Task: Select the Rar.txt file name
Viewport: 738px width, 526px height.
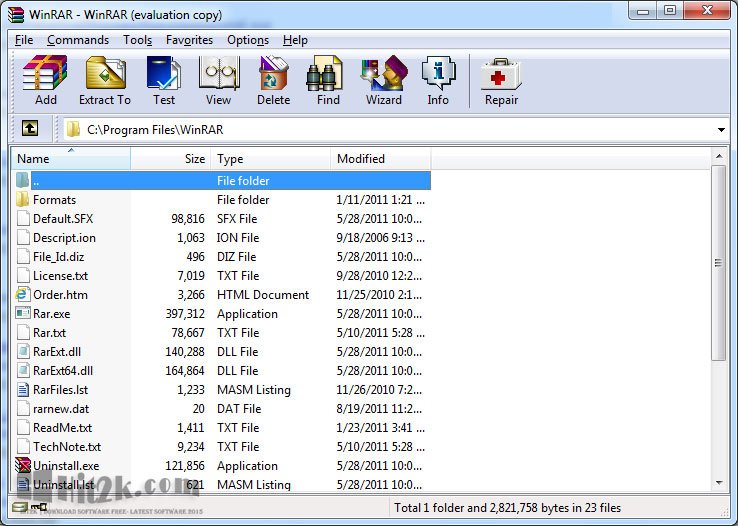Action: point(49,333)
